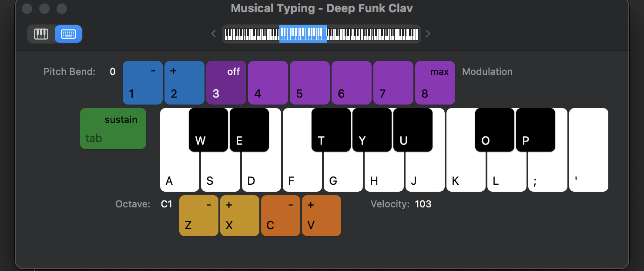Turn modulation off with key 3

[x=226, y=83]
